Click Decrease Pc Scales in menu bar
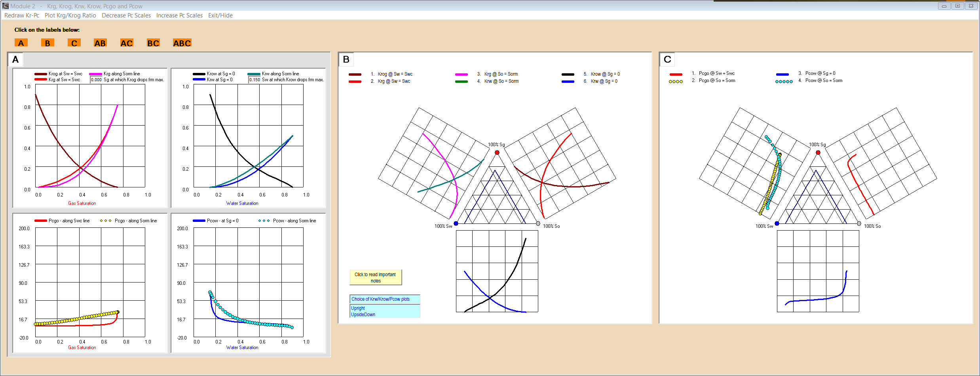 126,15
